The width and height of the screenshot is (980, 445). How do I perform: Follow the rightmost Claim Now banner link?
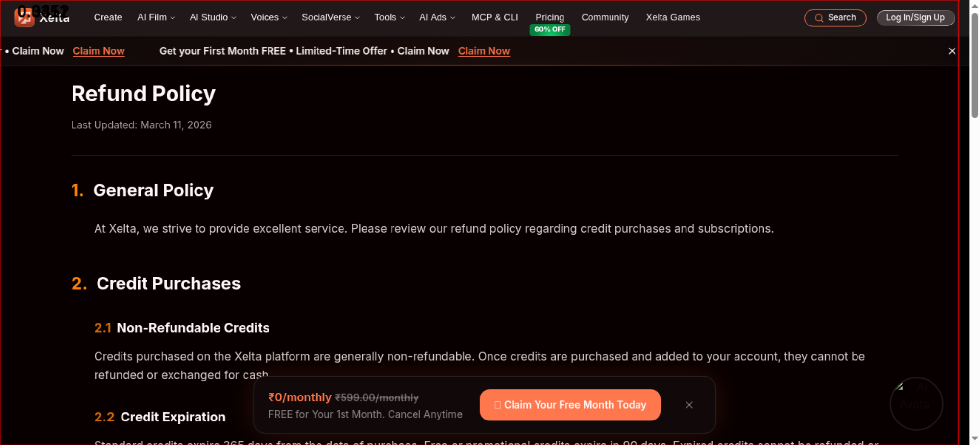point(484,51)
